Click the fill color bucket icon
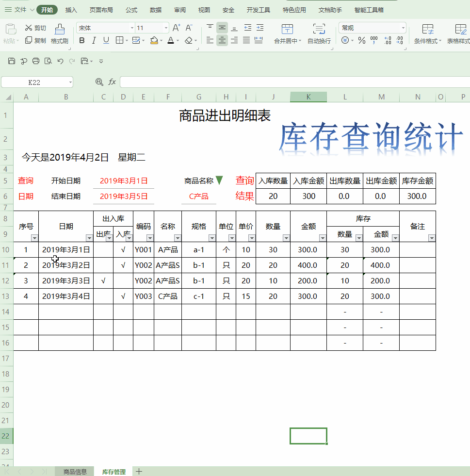This screenshot has height=476, width=470. 154,40
